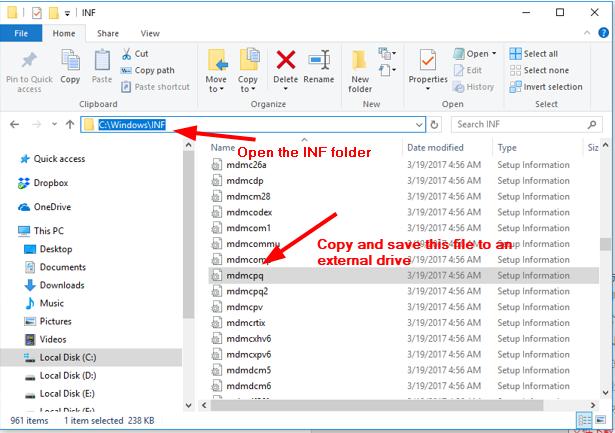Screen dimensions: 615x433
Task: Click the Cut scissors icon
Action: (126, 54)
